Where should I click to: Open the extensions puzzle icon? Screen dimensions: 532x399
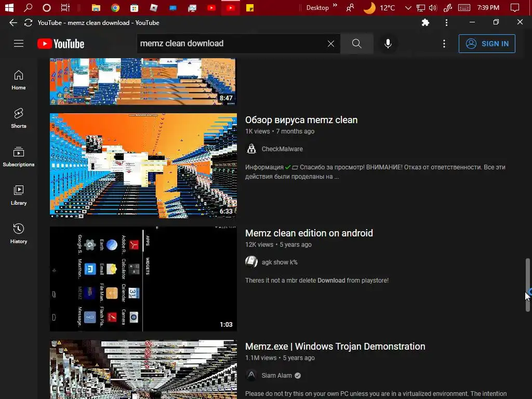[x=425, y=23]
